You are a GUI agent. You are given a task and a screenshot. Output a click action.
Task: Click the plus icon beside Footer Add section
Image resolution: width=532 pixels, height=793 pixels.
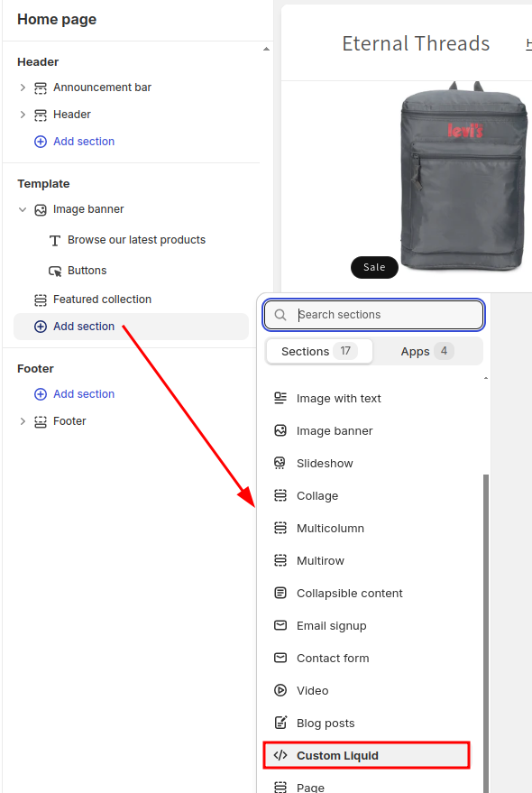coord(41,394)
